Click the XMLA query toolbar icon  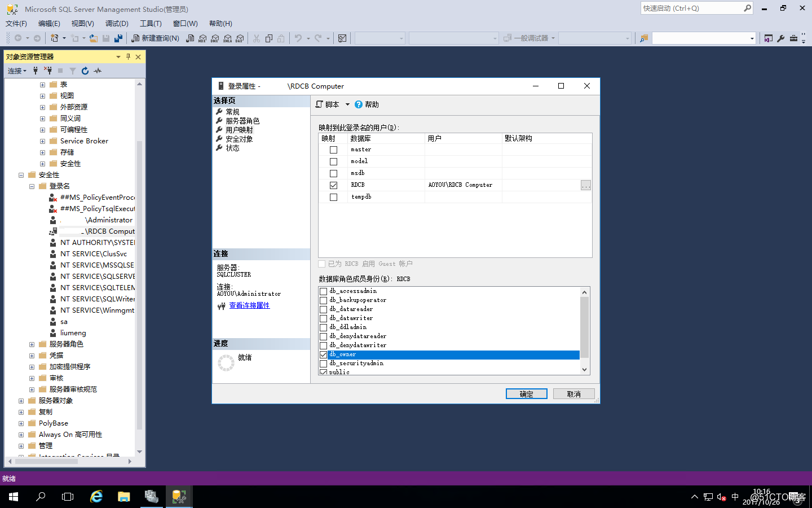227,38
